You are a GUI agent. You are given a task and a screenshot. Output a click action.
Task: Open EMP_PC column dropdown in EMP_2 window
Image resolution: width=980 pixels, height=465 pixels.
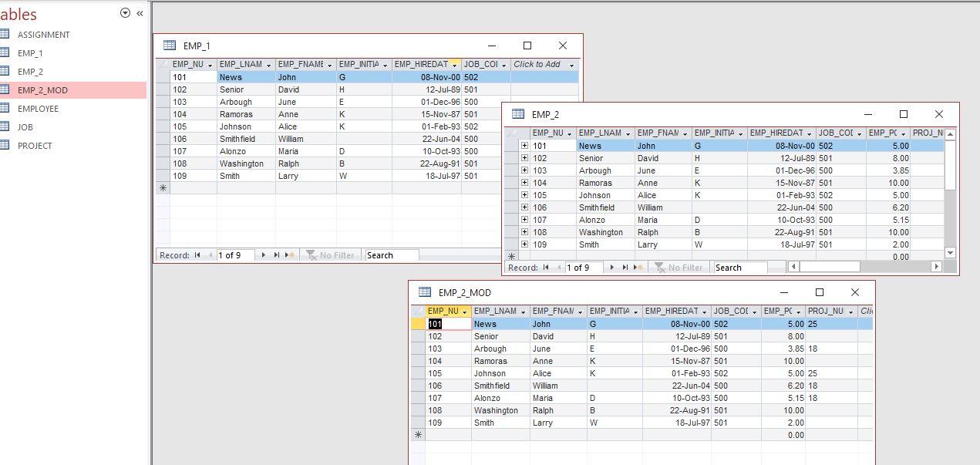(x=904, y=134)
